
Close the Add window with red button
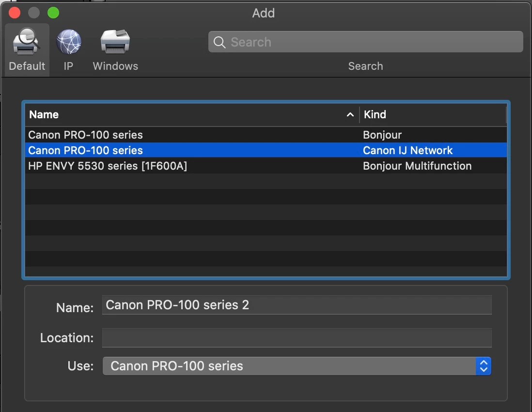pos(15,13)
